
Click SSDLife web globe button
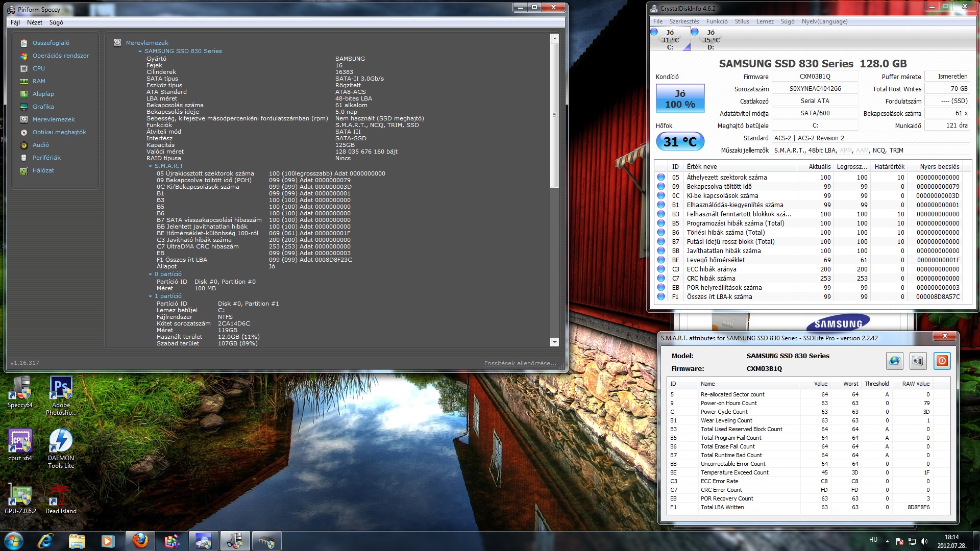tap(894, 361)
